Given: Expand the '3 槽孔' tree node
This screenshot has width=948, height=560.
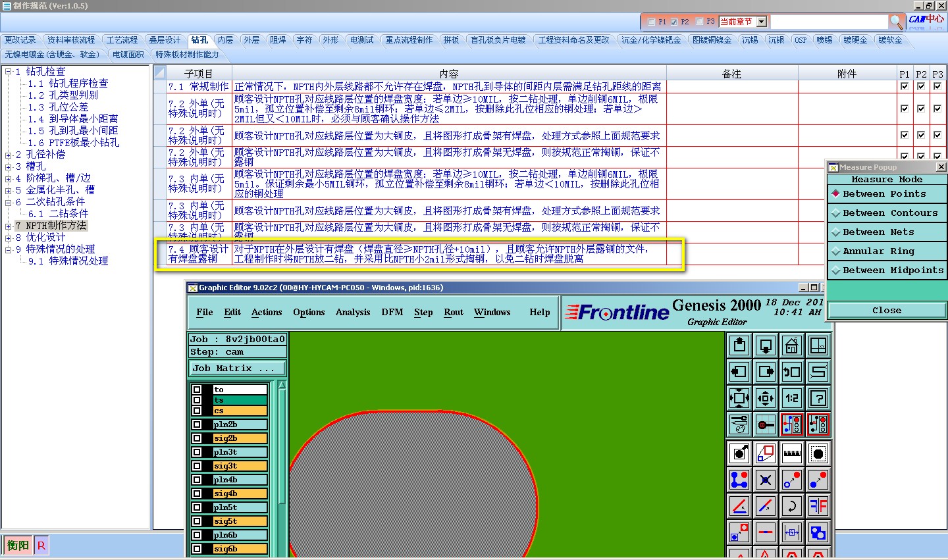Looking at the screenshot, I should 9,166.
